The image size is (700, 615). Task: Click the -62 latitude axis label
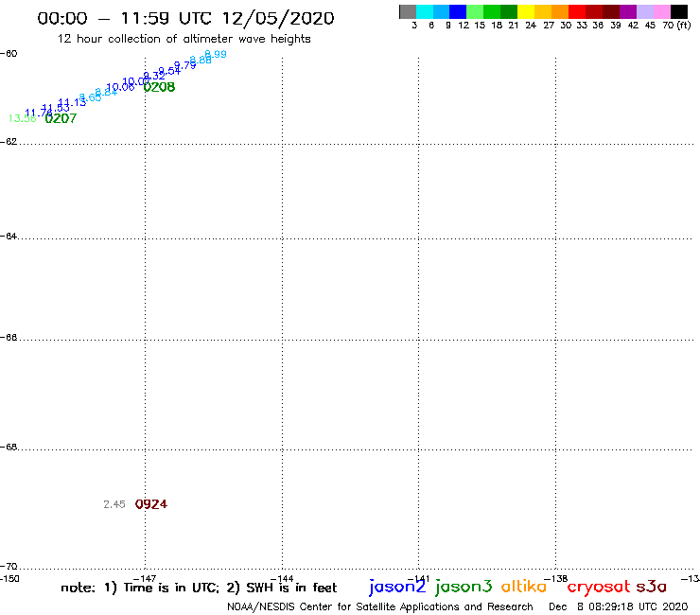(x=9, y=142)
